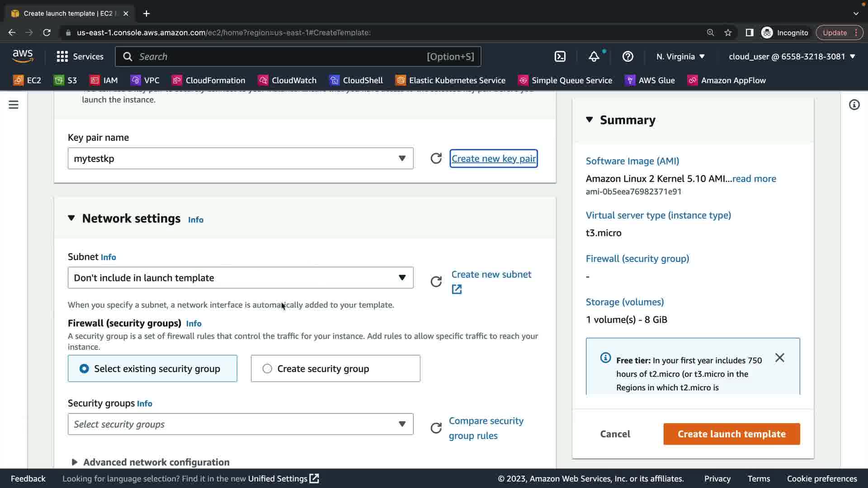Open Services grid menu

[80, 56]
